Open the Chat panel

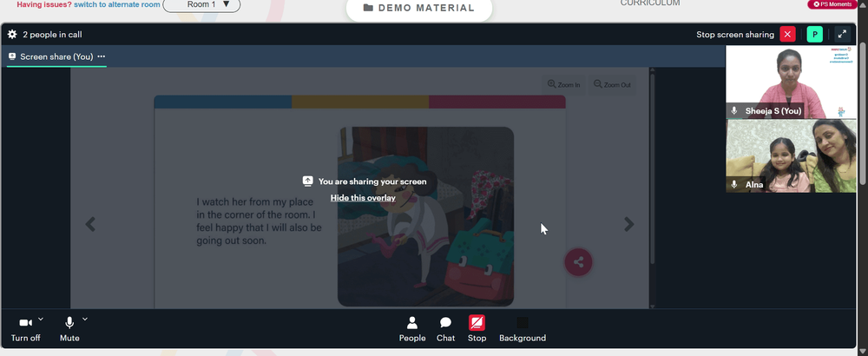click(445, 329)
